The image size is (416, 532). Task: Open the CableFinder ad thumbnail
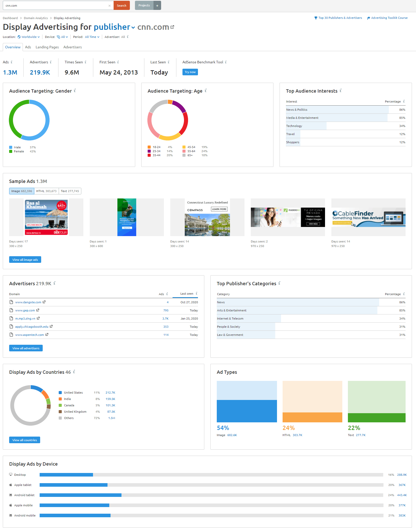368,217
